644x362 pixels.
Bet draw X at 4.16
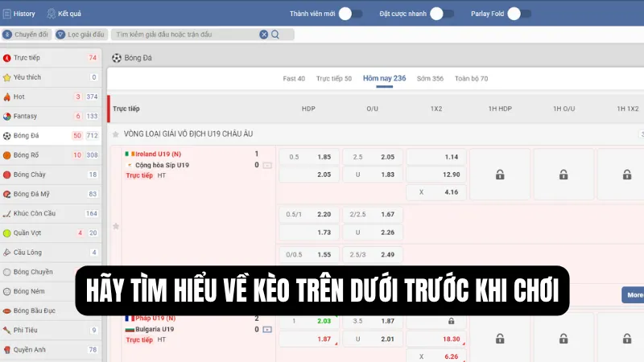[x=436, y=192]
